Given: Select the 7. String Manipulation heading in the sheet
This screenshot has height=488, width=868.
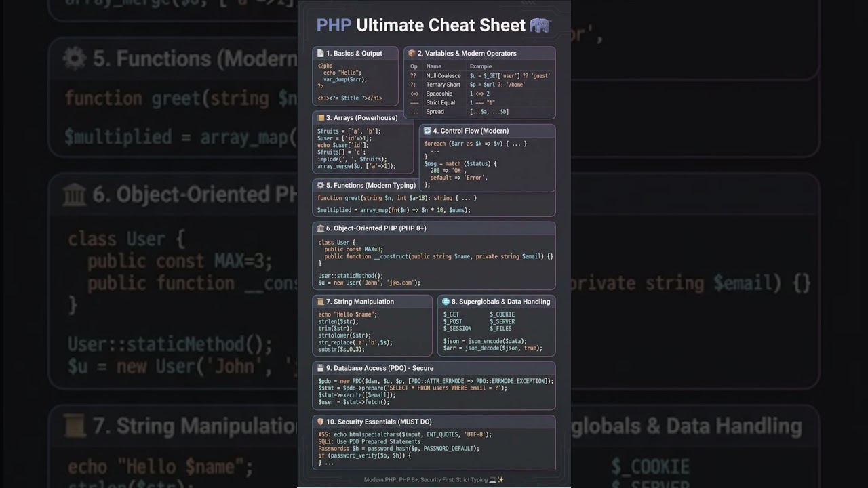Looking at the screenshot, I should coord(360,302).
